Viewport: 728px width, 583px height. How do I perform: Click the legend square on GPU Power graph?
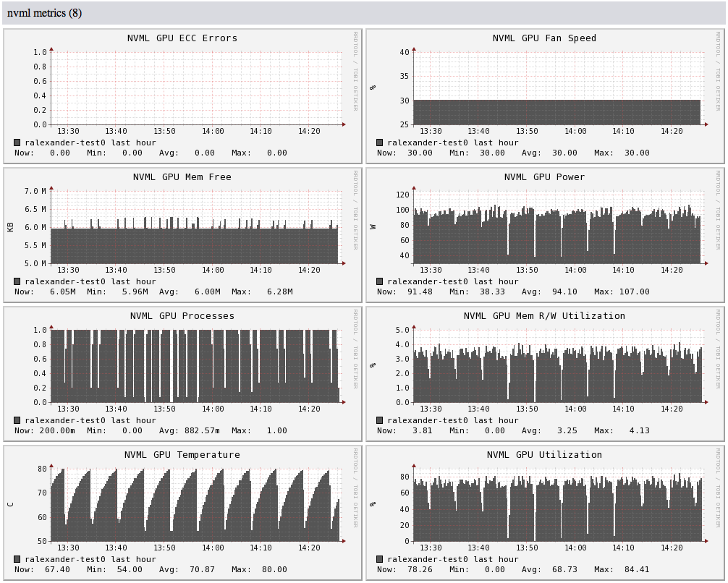pyautogui.click(x=379, y=281)
